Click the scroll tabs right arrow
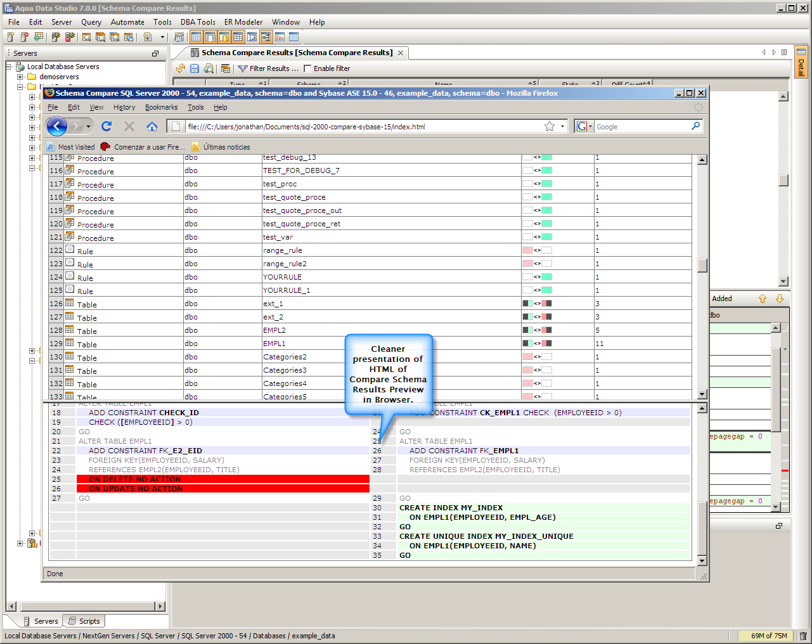This screenshot has height=644, width=812. coord(774,53)
